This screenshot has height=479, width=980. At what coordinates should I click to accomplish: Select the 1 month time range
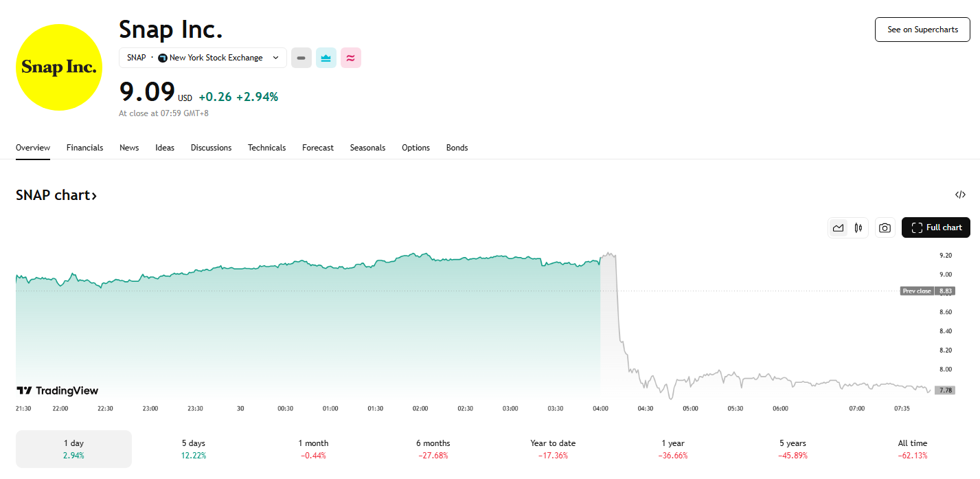(x=313, y=449)
